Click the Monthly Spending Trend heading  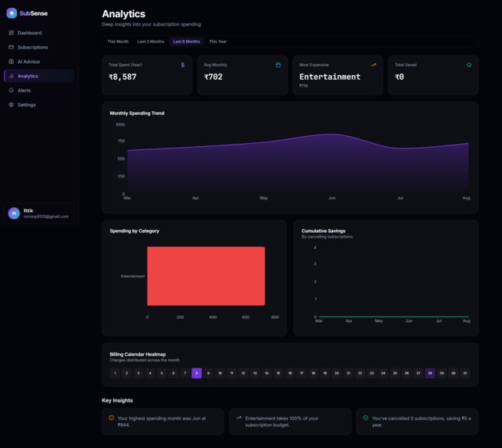click(137, 113)
